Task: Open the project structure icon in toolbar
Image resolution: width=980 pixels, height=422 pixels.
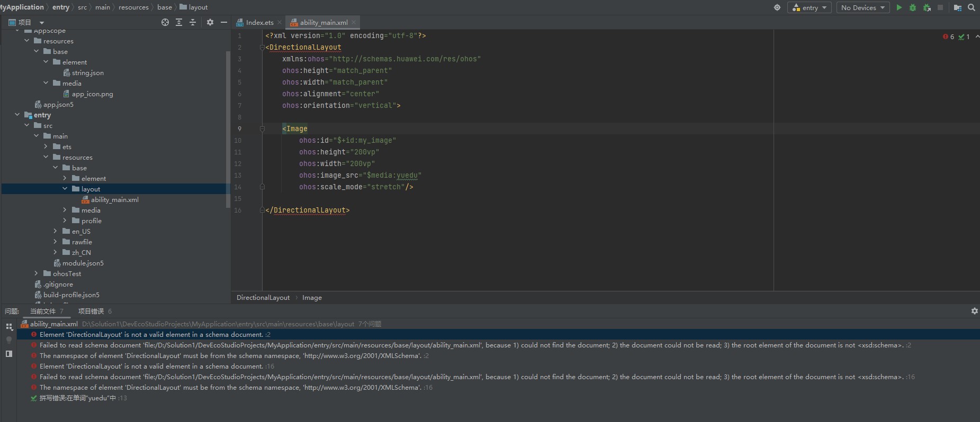Action: pos(957,7)
